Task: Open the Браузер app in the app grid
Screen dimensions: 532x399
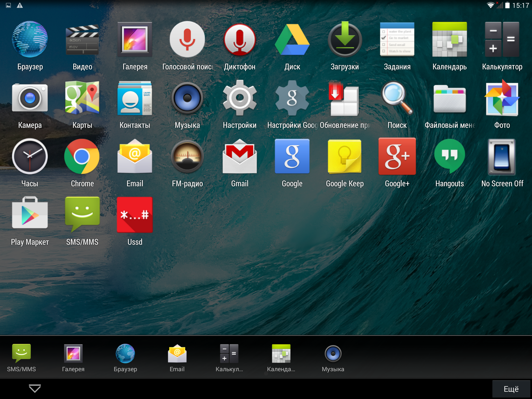Action: [30, 46]
